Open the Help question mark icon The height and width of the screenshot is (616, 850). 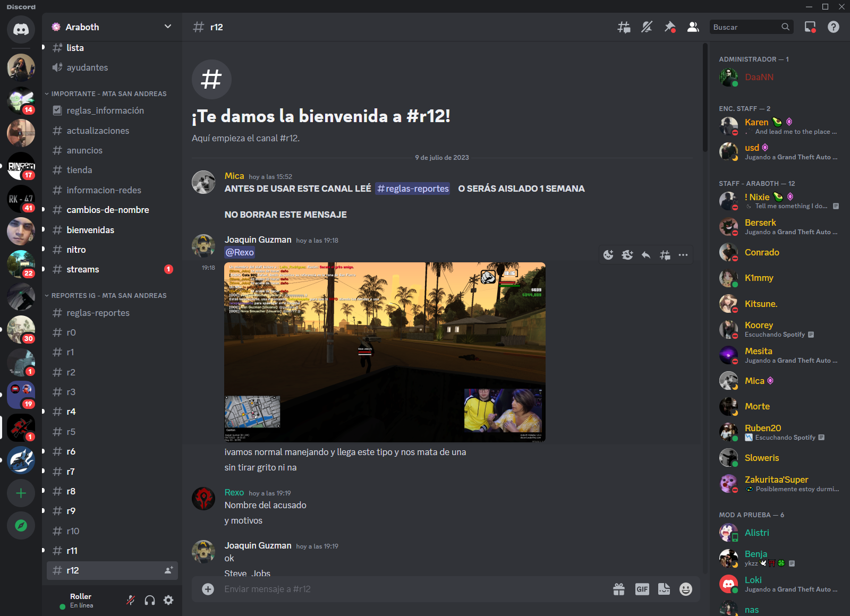[834, 27]
